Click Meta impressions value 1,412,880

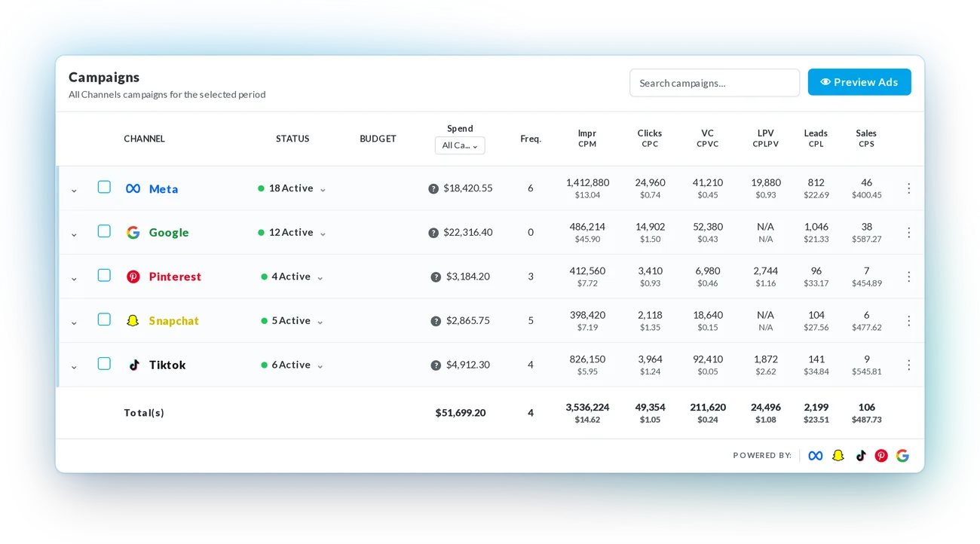(587, 183)
